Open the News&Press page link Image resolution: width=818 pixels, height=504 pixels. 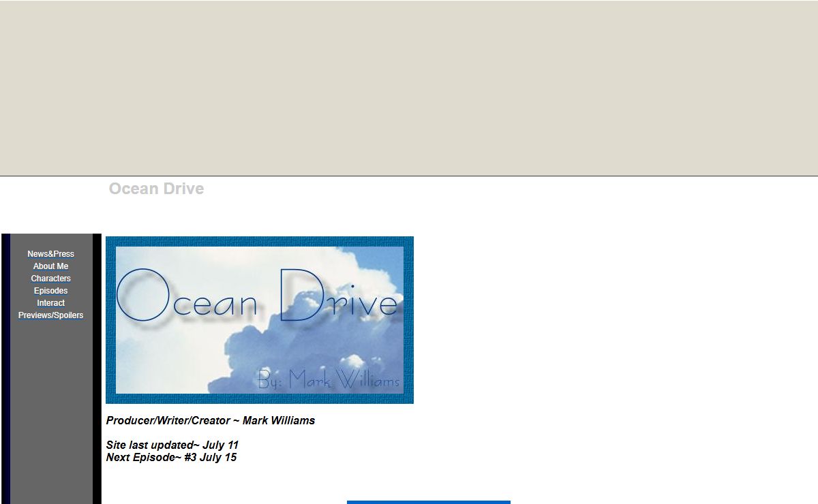[50, 254]
